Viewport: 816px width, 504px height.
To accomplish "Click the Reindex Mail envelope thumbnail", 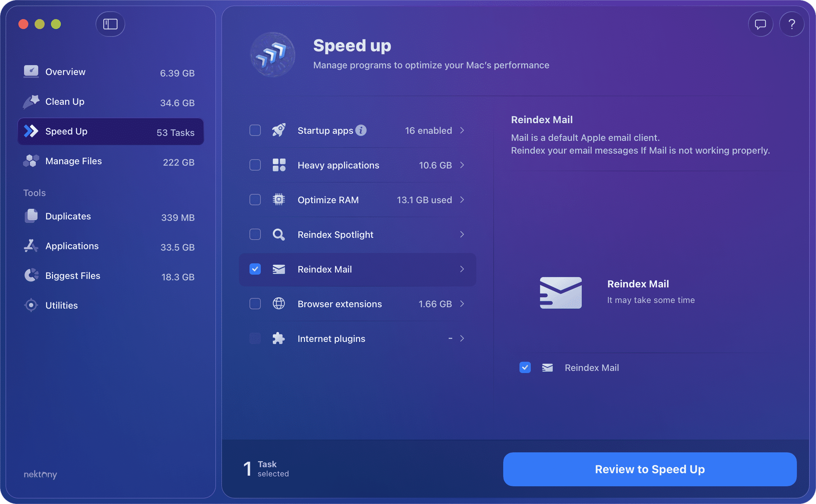I will (561, 293).
